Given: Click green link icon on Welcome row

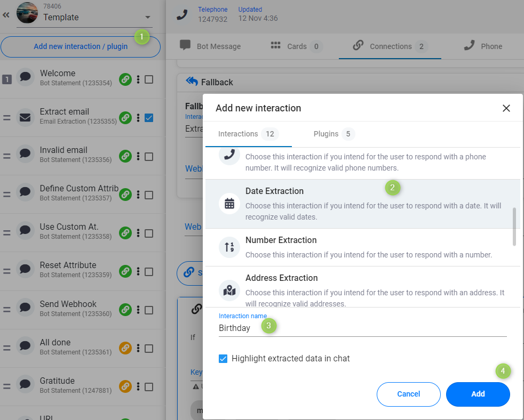Looking at the screenshot, I should [125, 79].
